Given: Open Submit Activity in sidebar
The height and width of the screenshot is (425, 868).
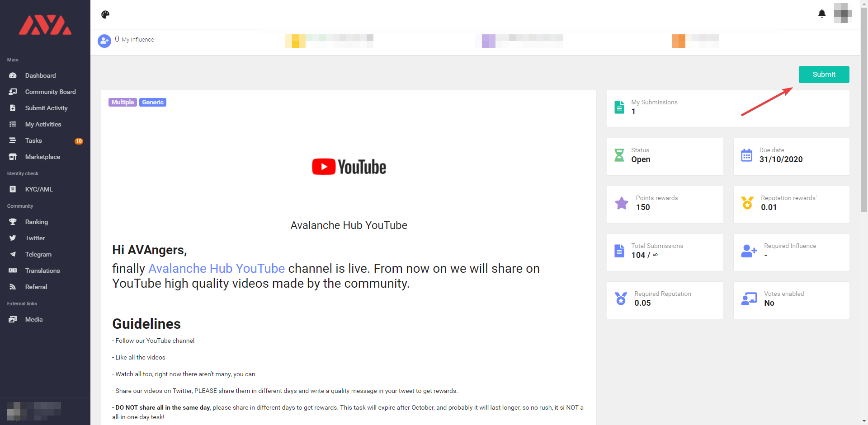Looking at the screenshot, I should pos(46,108).
